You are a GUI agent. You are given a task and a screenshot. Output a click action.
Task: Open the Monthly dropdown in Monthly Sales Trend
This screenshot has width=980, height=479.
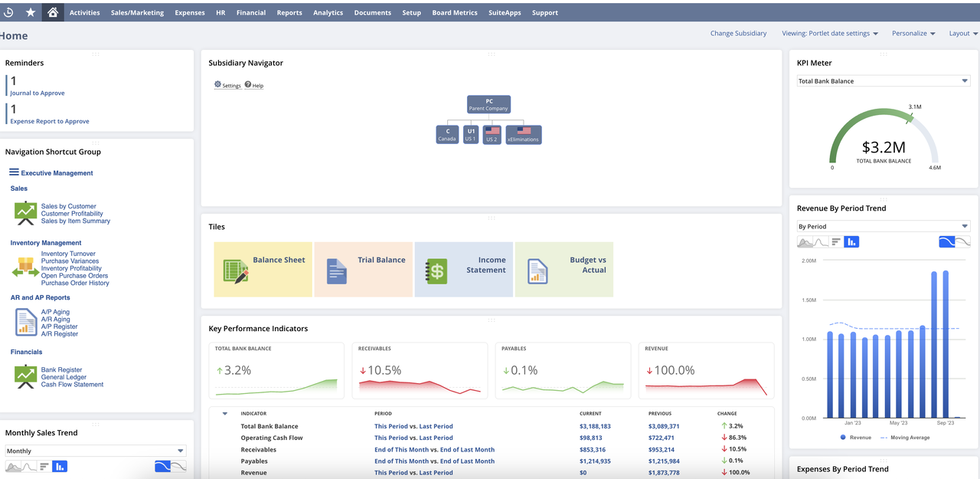[x=96, y=451]
